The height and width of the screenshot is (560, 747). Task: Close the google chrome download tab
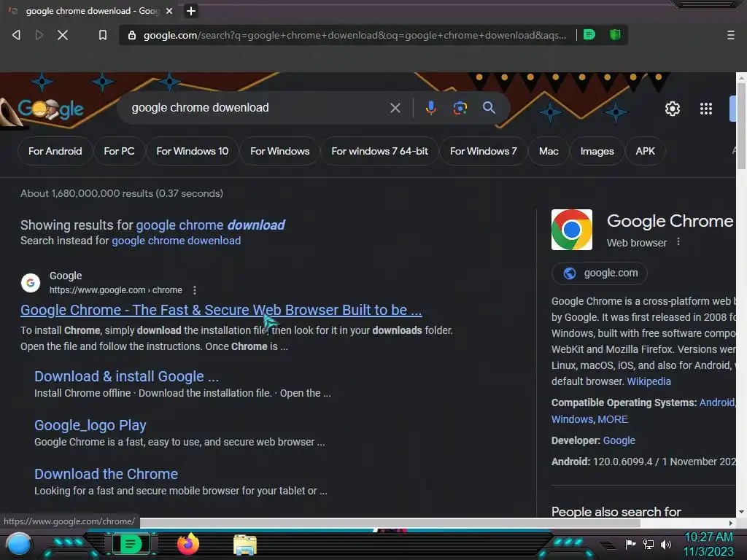[169, 10]
